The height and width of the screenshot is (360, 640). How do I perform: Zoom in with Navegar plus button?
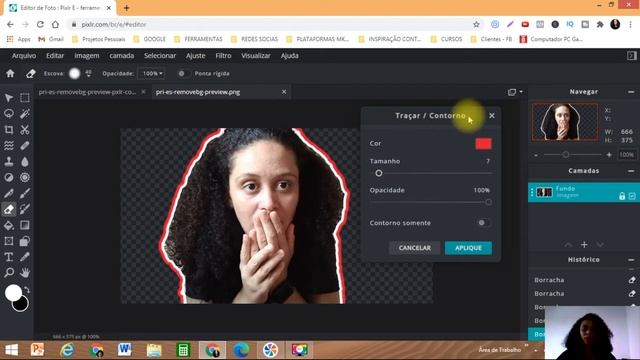(609, 155)
